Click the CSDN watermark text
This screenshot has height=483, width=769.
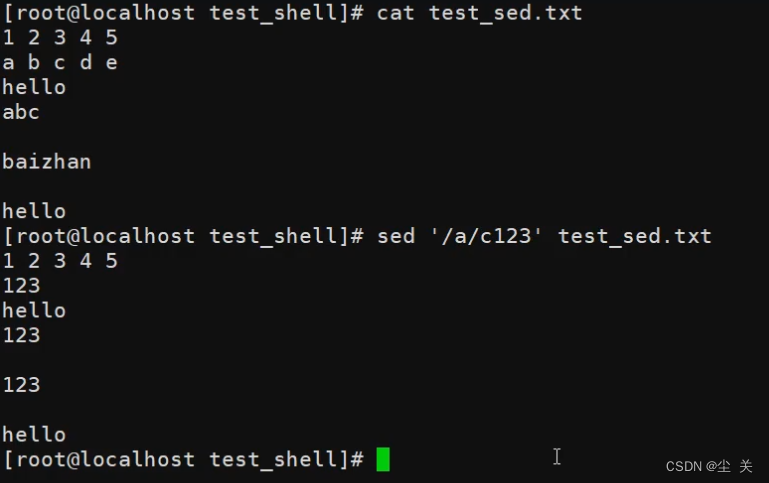tap(708, 466)
